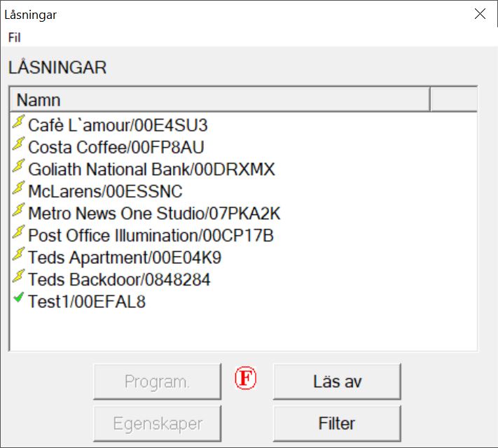Click the lightning icon beside Costa Coffee
The width and height of the screenshot is (498, 448).
point(19,146)
